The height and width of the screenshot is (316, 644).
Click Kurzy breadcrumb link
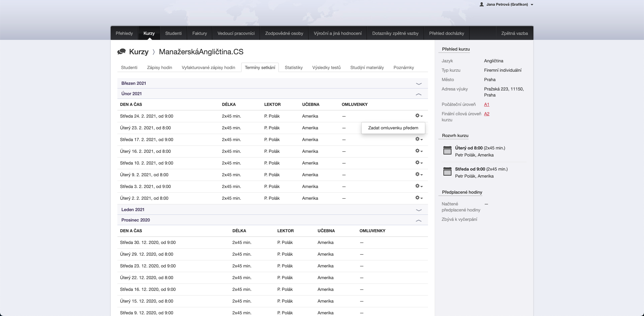click(x=139, y=52)
